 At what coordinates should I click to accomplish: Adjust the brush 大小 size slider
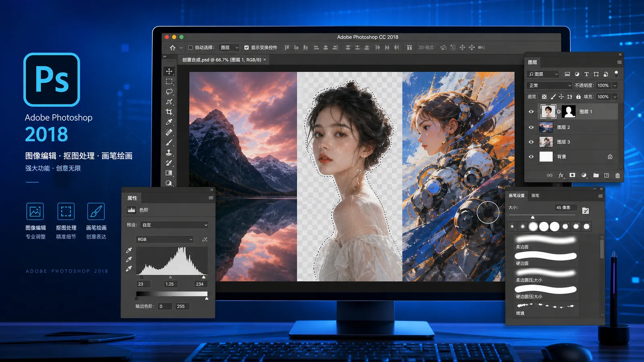coord(533,217)
